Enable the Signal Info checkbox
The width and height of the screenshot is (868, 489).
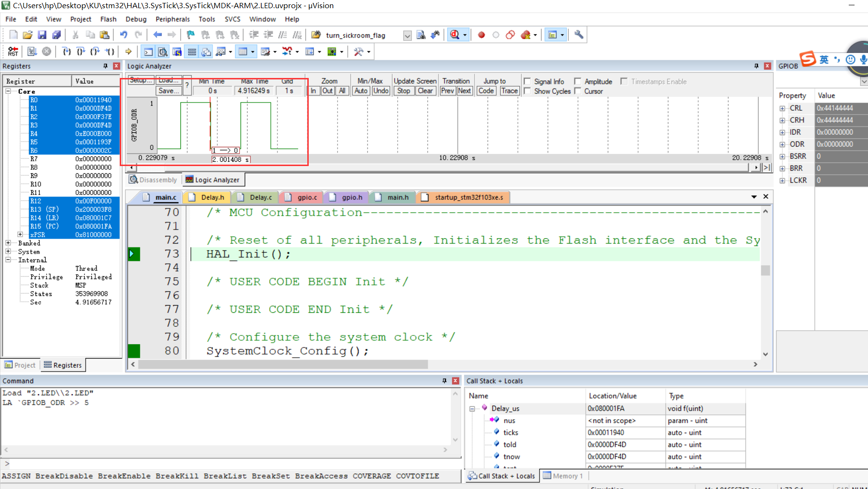527,81
